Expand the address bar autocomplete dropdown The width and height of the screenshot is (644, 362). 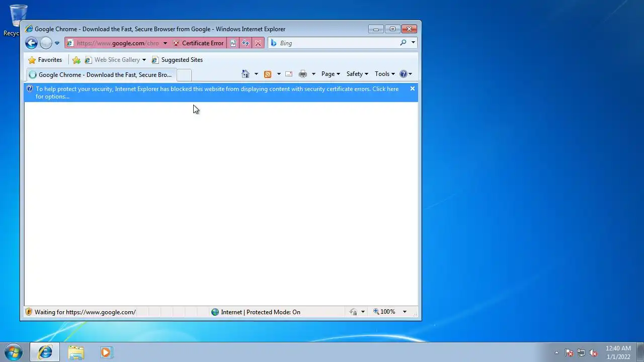point(165,43)
